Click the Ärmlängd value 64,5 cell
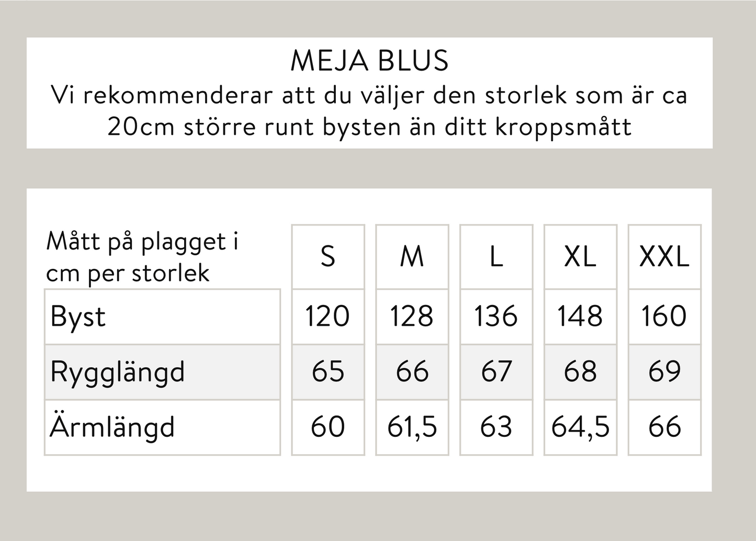 [580, 427]
